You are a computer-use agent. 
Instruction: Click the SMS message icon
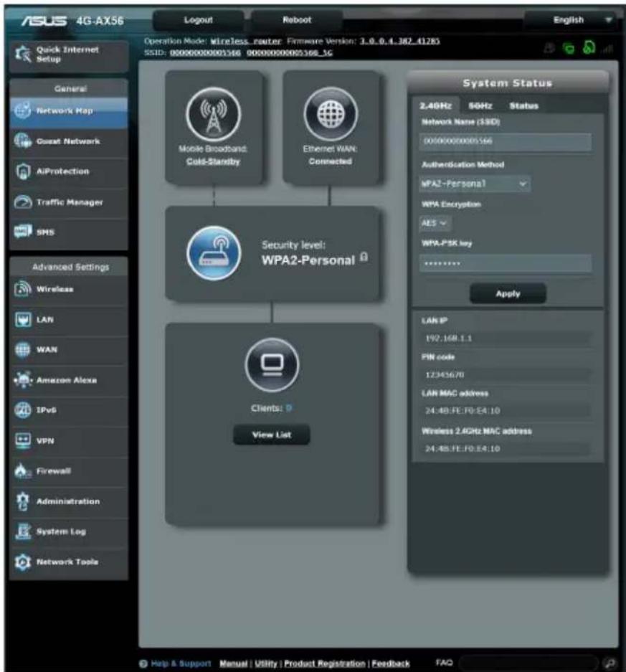click(23, 232)
